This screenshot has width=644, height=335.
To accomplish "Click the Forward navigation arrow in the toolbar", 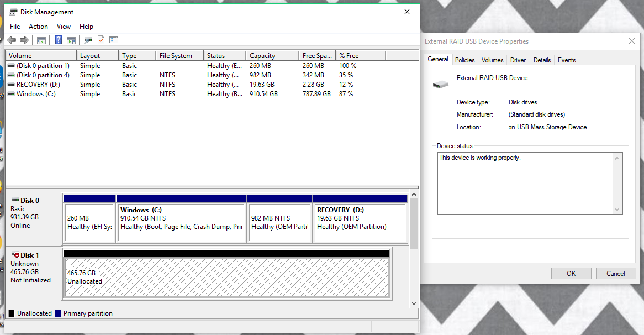I will pos(24,39).
